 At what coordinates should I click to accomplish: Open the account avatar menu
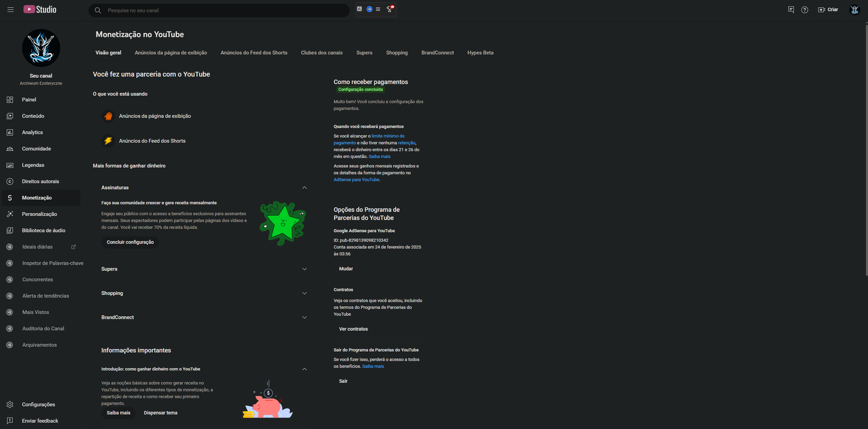point(854,10)
